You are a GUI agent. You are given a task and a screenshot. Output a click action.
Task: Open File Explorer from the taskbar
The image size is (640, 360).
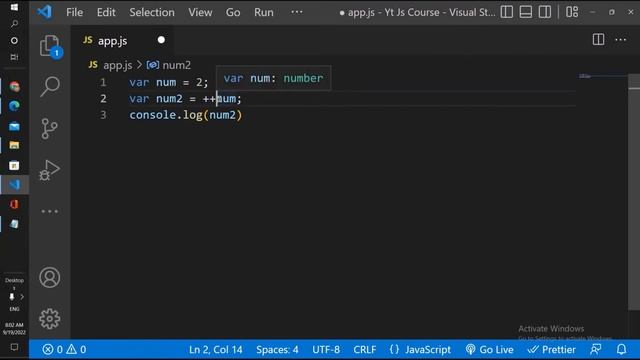click(x=14, y=145)
